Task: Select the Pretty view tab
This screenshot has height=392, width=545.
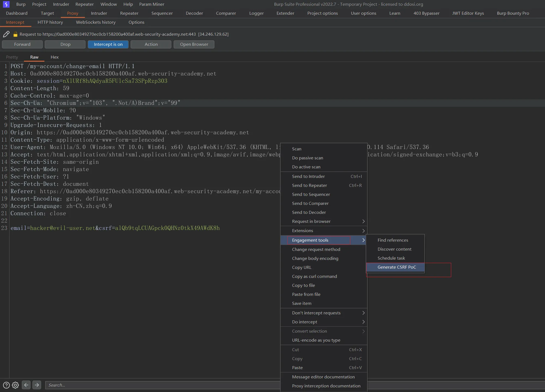Action: point(12,57)
